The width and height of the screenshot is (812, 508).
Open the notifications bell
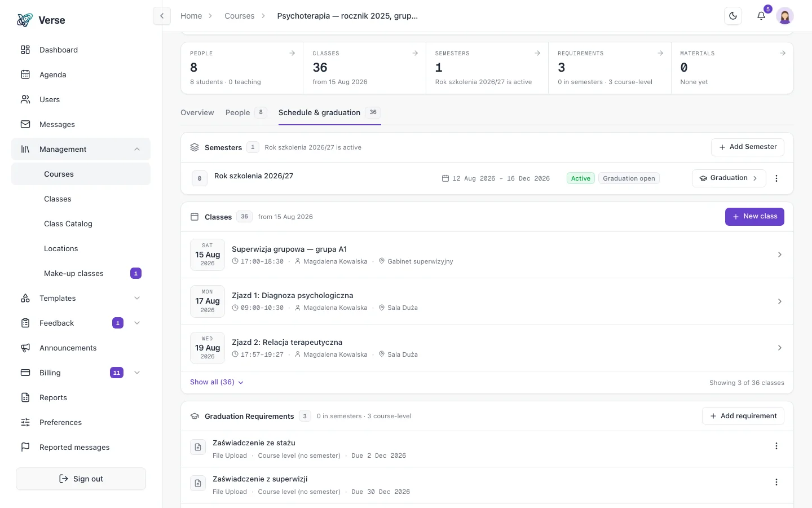tap(761, 16)
